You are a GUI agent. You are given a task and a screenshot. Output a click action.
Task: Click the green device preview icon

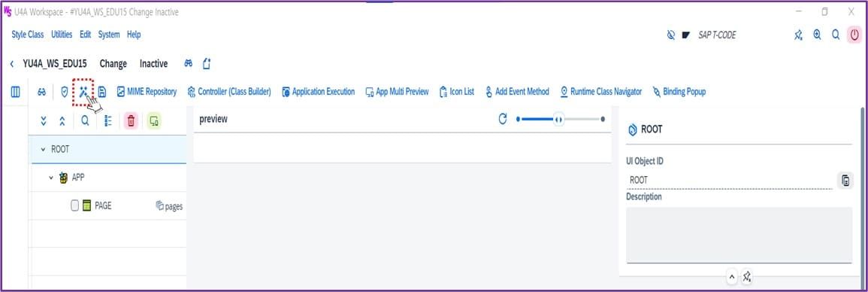(154, 121)
